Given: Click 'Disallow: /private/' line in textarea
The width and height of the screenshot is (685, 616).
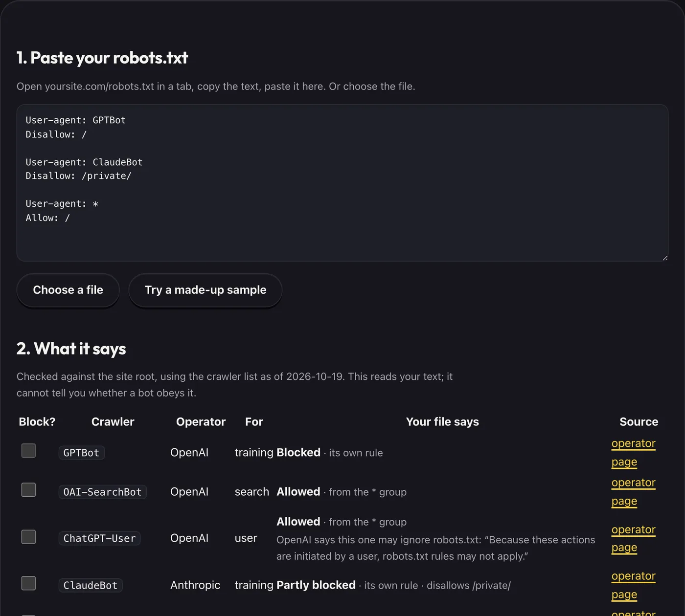Looking at the screenshot, I should (78, 176).
